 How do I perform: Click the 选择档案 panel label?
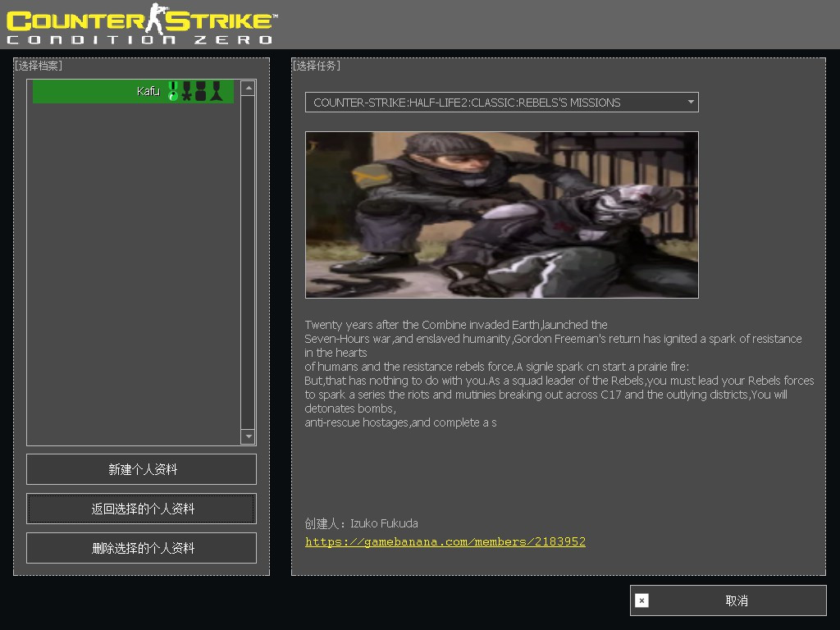click(x=38, y=66)
